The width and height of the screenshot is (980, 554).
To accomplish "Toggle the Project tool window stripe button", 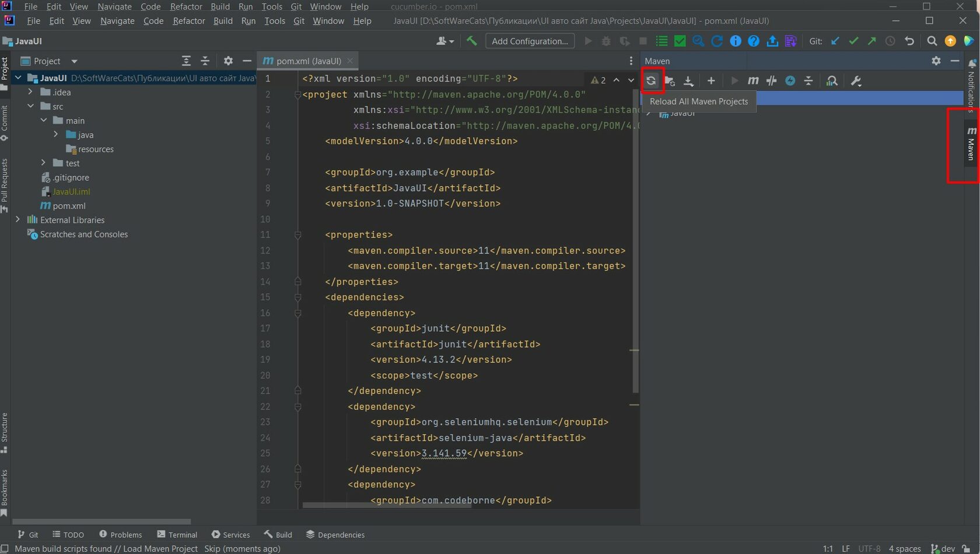I will [5, 73].
